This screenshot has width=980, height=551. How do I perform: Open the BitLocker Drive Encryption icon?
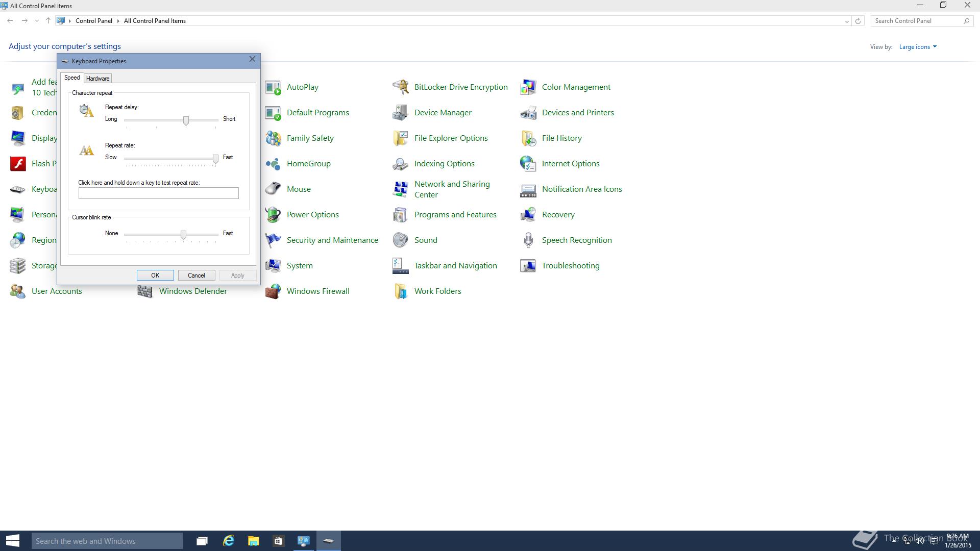pos(401,87)
